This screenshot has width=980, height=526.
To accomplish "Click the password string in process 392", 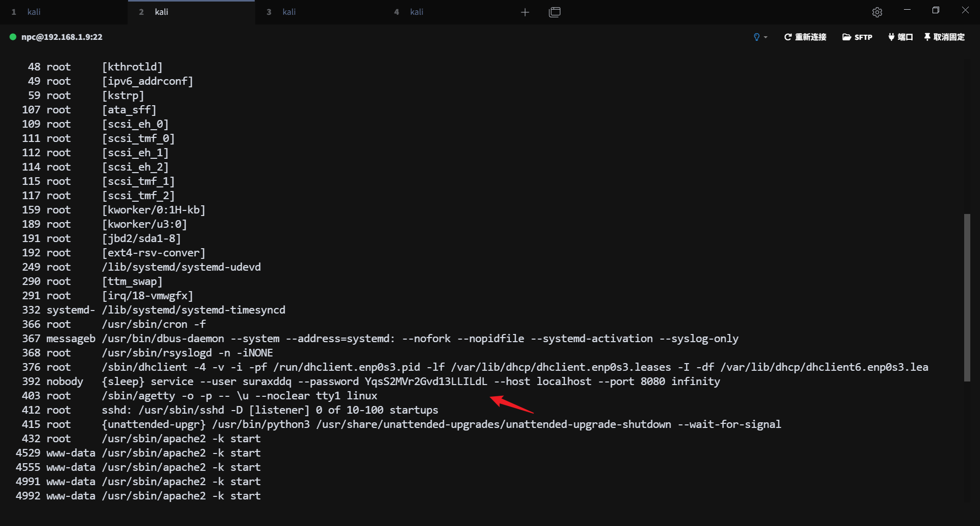I will 426,381.
